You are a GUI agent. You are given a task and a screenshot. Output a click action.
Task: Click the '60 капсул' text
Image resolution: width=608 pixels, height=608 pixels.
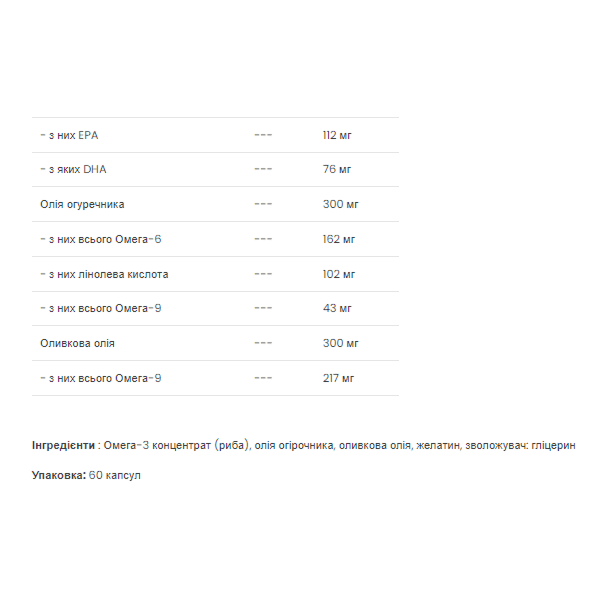click(x=115, y=475)
